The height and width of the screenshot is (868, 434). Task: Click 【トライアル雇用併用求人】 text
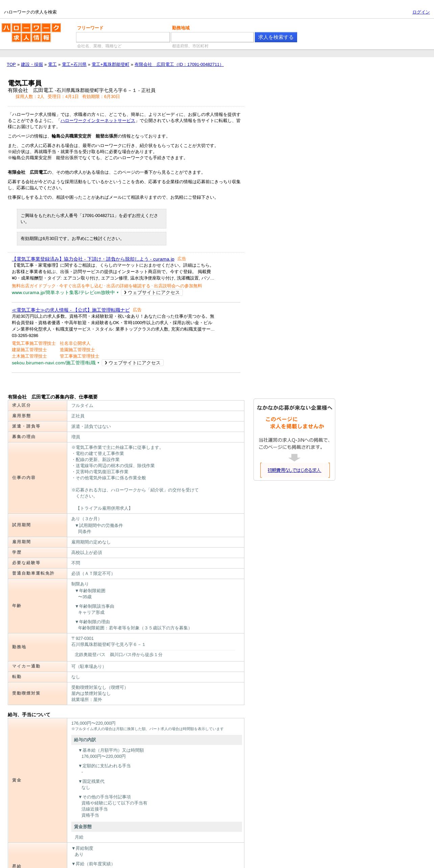(104, 508)
